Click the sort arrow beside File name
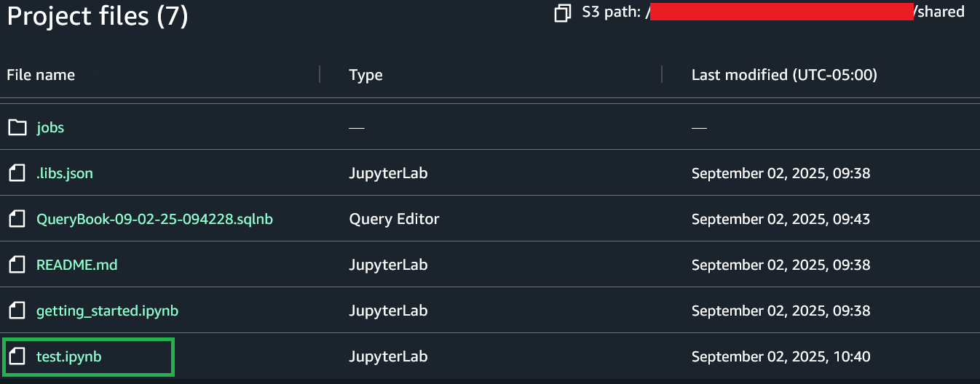Screen dimensions: 980x384 94,75
